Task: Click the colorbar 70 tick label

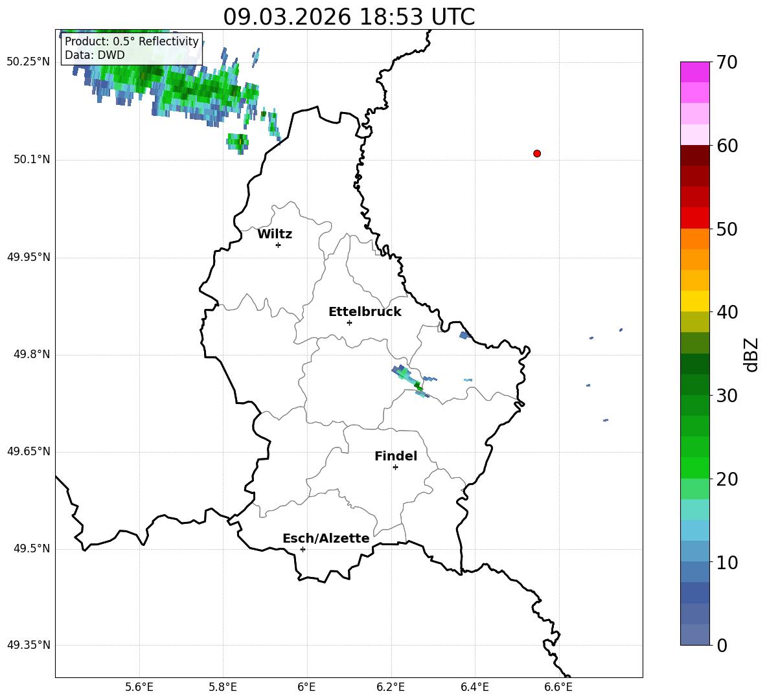Action: 727,63
